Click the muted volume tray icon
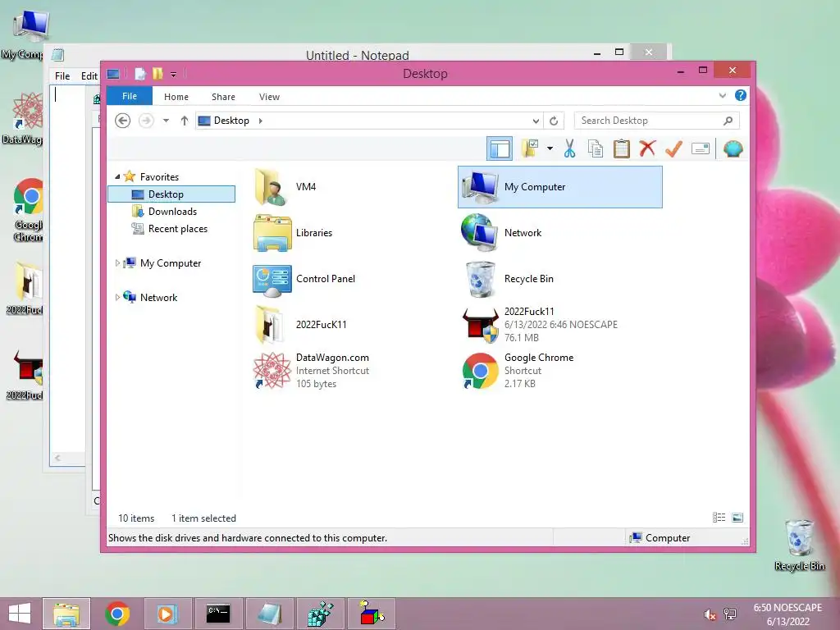The width and height of the screenshot is (840, 630). tap(710, 615)
